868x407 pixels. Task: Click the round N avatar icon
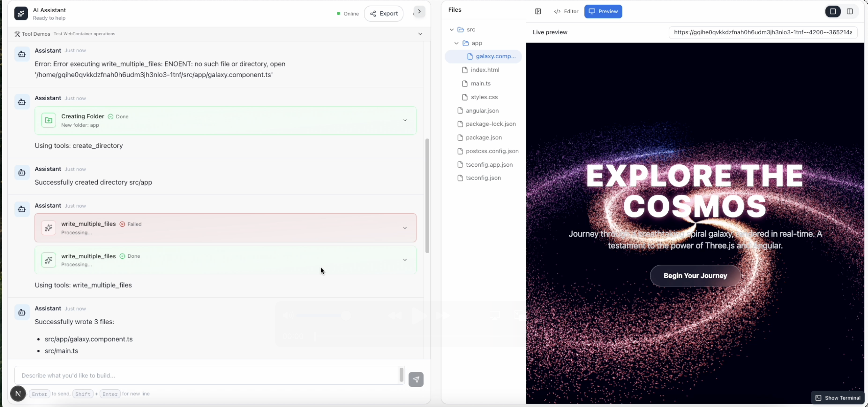18,393
